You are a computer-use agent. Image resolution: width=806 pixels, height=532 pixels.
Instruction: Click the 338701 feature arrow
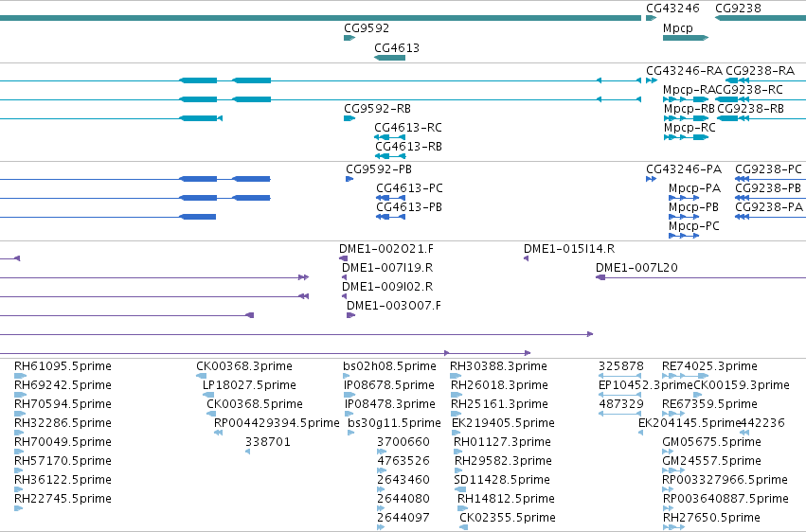click(248, 452)
